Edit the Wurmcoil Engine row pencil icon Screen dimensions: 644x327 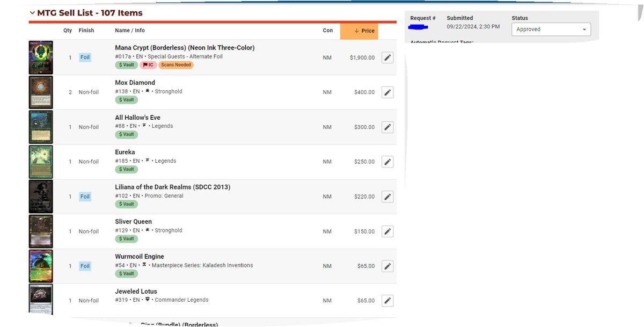[x=387, y=266]
